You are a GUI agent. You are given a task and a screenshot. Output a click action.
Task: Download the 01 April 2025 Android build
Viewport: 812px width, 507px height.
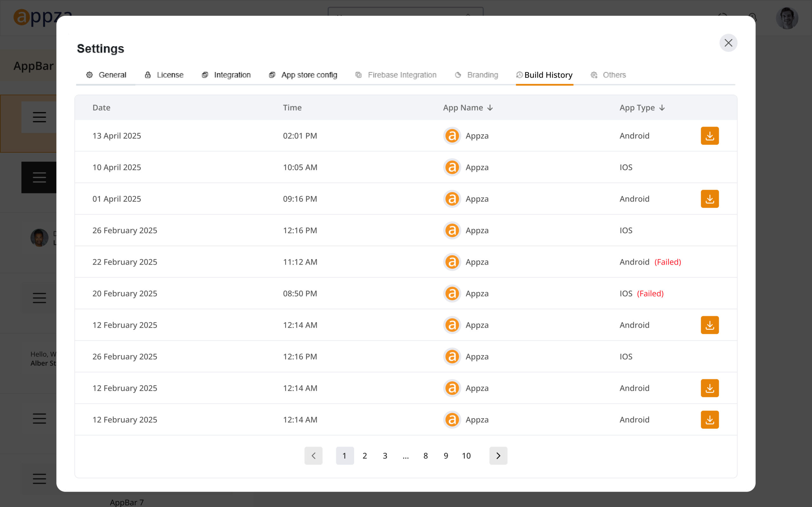tap(709, 199)
